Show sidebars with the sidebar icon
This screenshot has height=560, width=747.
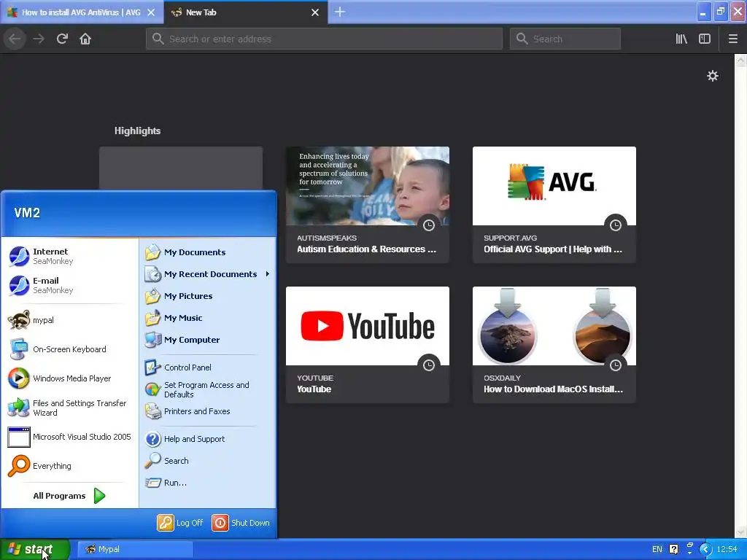(705, 39)
